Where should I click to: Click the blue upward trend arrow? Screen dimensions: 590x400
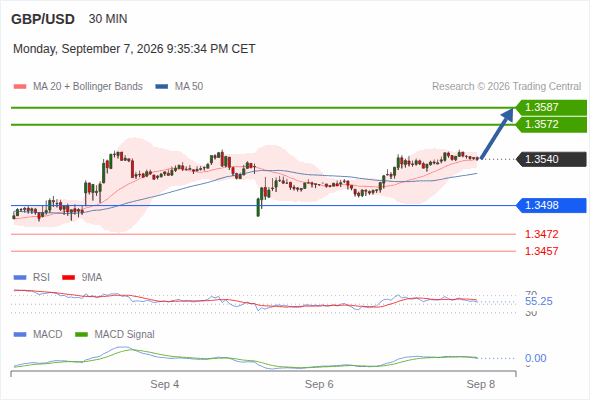coord(497,133)
